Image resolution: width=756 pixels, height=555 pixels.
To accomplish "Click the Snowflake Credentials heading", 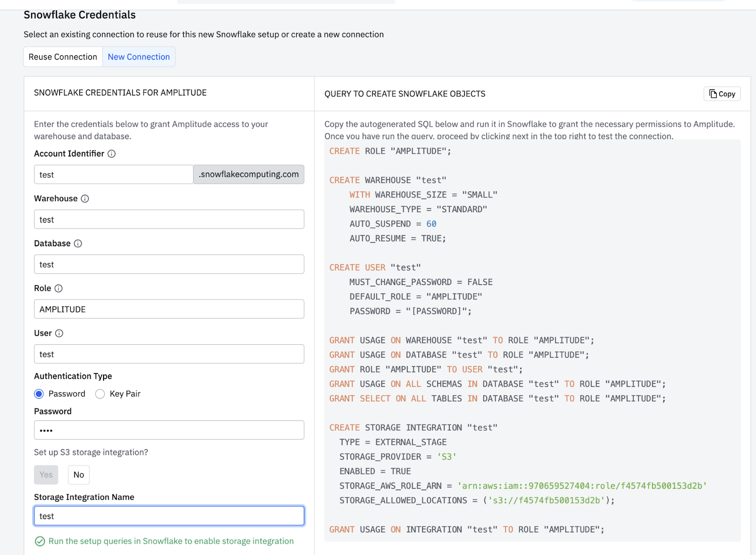I will coord(79,15).
